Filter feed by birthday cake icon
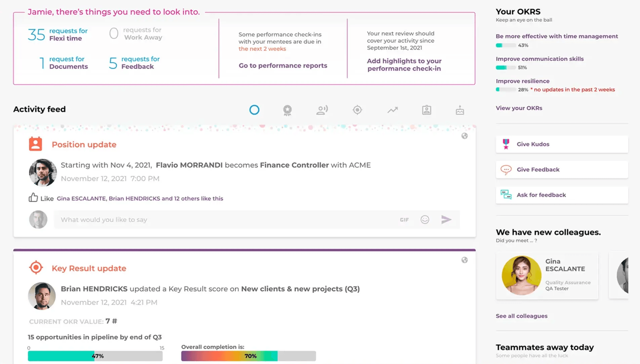 [x=459, y=110]
